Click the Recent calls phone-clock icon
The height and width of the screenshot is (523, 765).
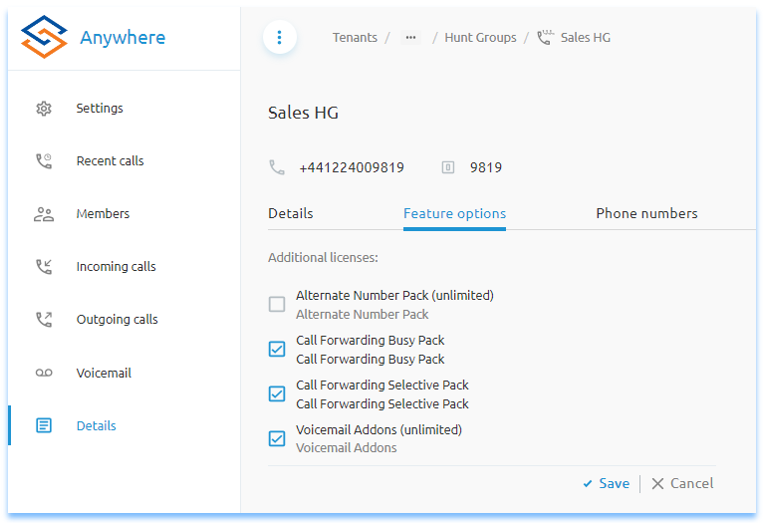pyautogui.click(x=44, y=161)
